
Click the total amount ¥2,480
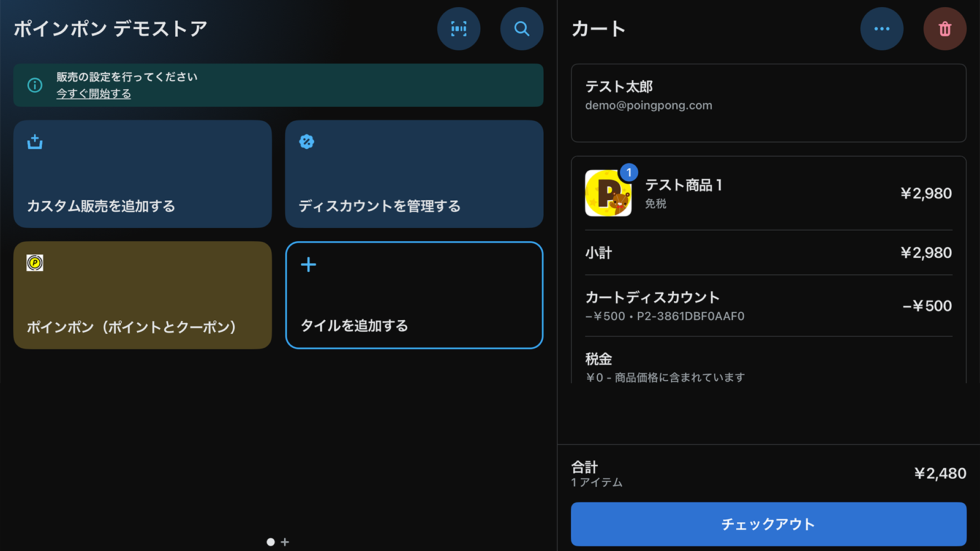pos(940,473)
